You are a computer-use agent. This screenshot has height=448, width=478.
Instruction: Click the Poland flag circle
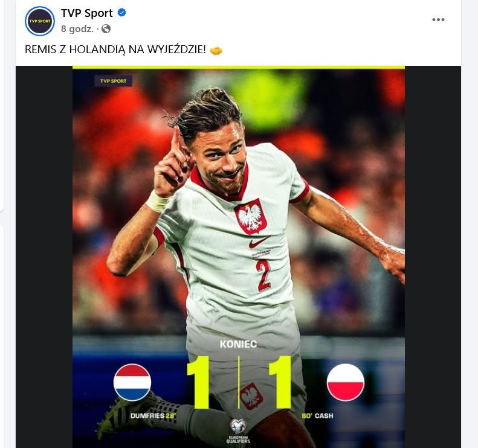[x=346, y=382]
